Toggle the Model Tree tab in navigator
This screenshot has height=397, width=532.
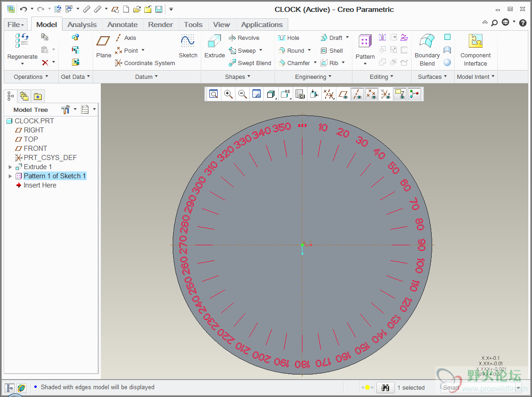(x=11, y=96)
